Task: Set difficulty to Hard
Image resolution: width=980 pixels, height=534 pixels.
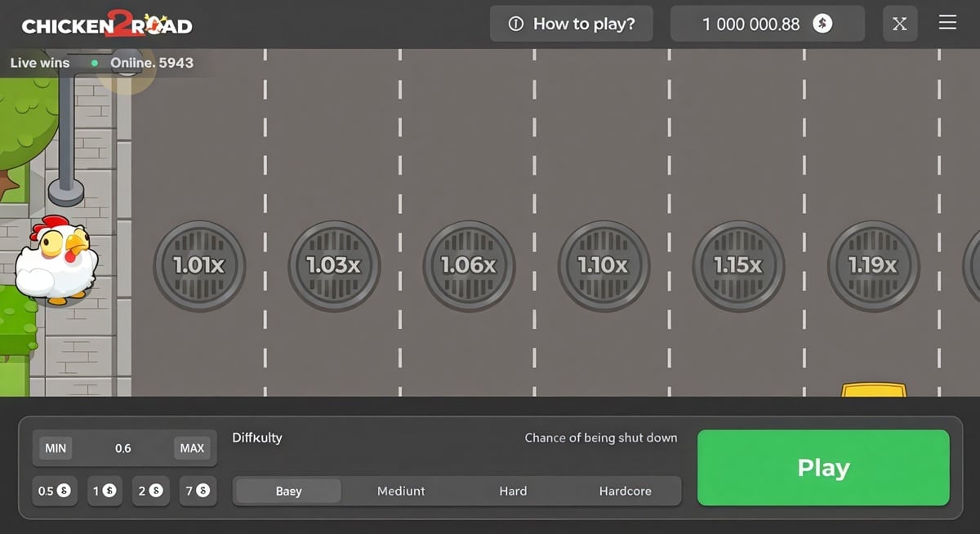Action: [x=513, y=491]
